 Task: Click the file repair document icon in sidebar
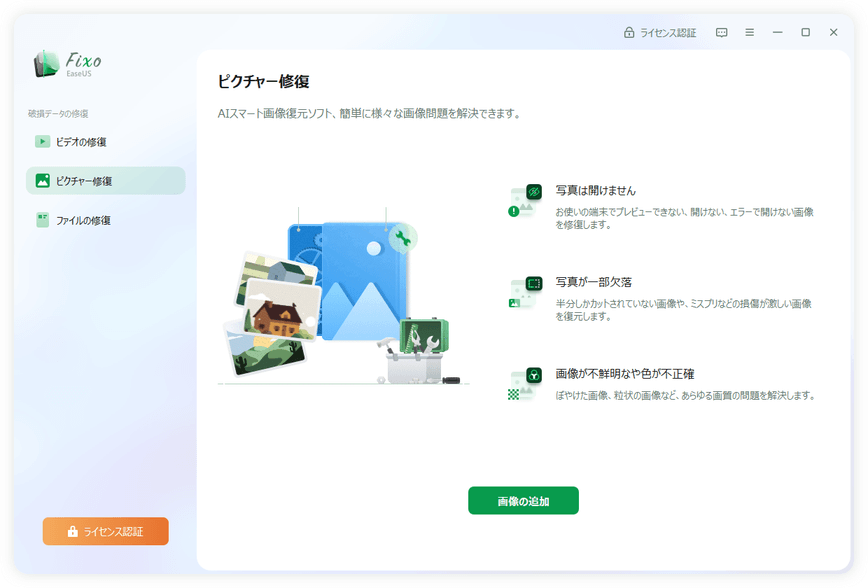[x=42, y=220]
